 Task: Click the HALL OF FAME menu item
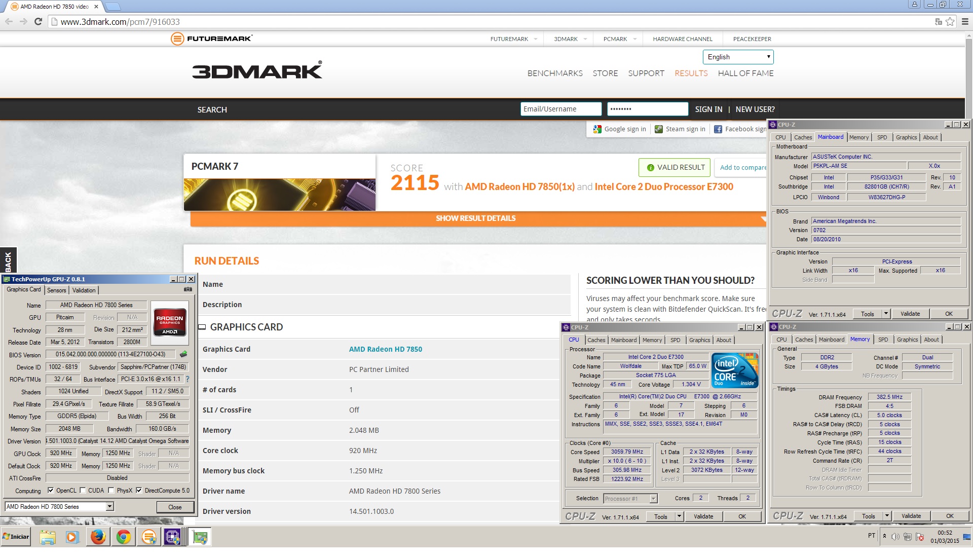click(745, 73)
